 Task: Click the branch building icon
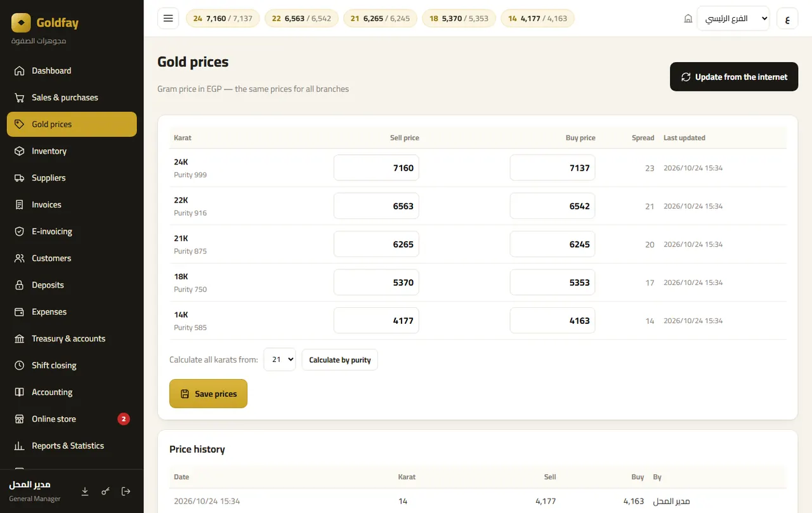[688, 19]
